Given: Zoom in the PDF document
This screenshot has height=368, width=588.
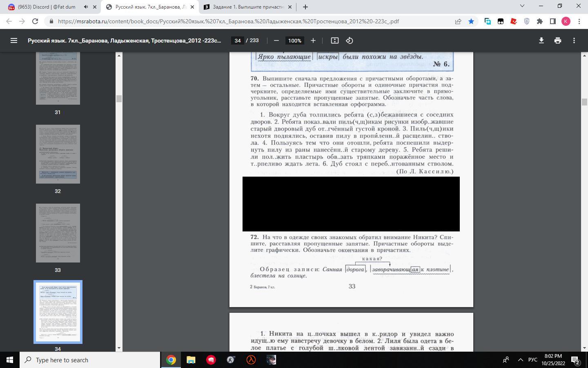Looking at the screenshot, I should click(313, 40).
